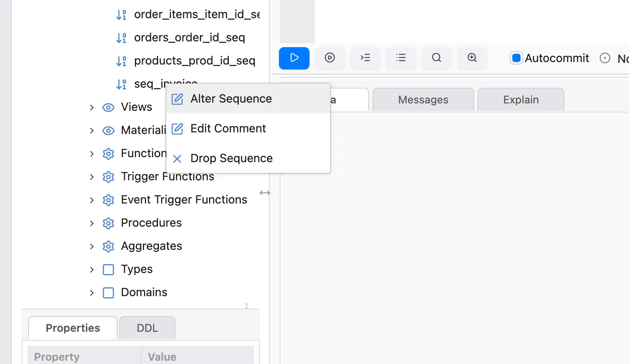
Task: Select the products_prod_id_seq sequence
Action: tap(194, 61)
